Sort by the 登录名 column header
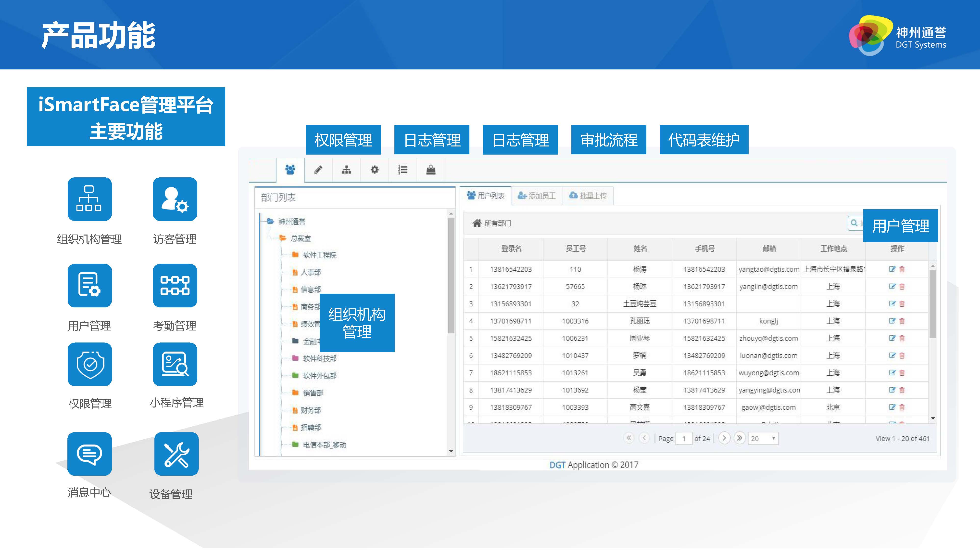Screen dimensions: 980x552 (511, 249)
